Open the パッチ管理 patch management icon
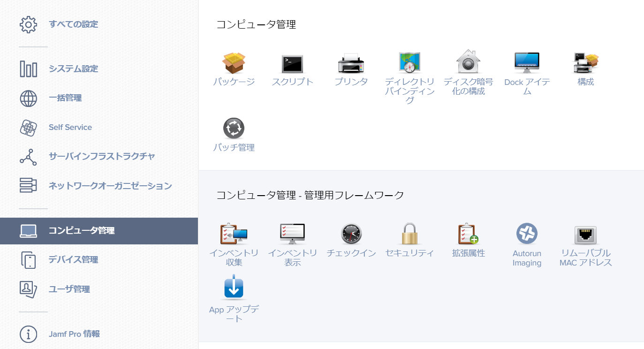The image size is (644, 349). click(x=234, y=129)
